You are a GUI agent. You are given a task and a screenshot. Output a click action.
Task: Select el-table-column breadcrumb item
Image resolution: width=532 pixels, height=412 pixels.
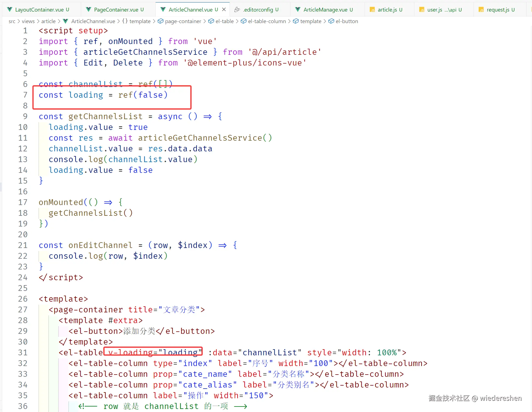(x=267, y=21)
